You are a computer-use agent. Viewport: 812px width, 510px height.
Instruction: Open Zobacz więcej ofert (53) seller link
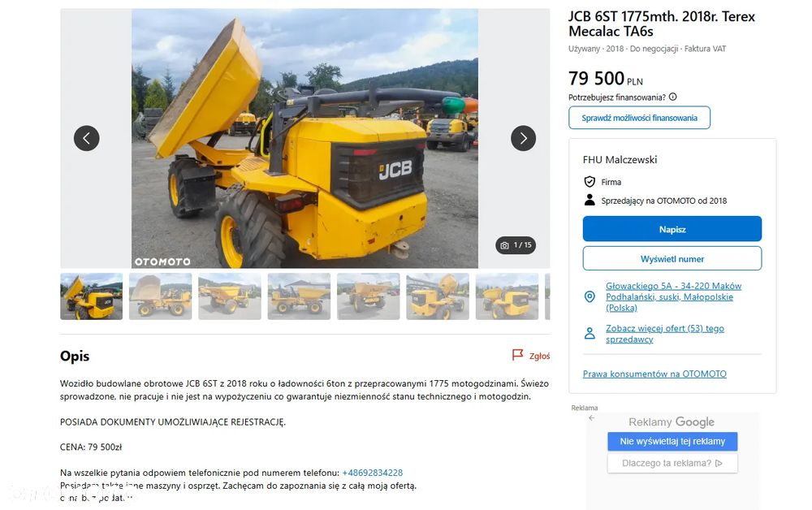coord(665,334)
